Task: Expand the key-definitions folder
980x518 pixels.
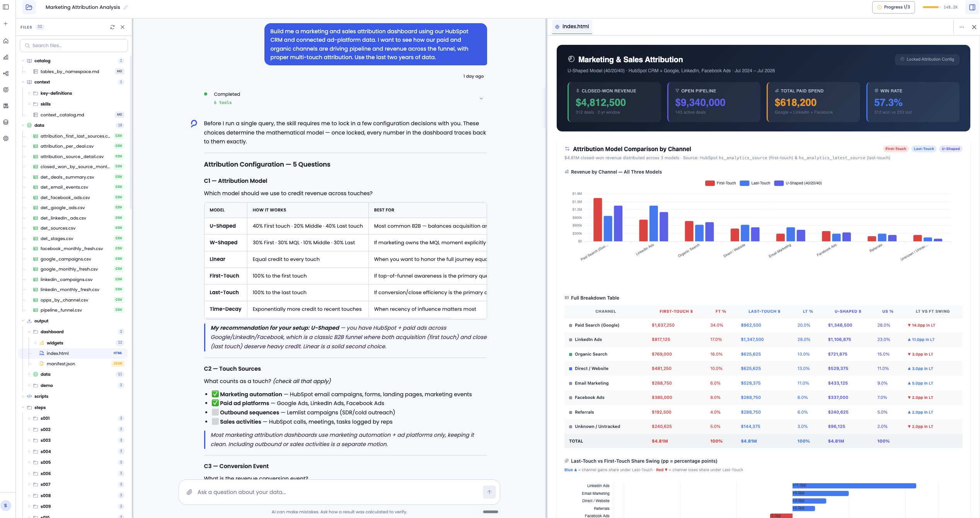Action: (x=29, y=93)
